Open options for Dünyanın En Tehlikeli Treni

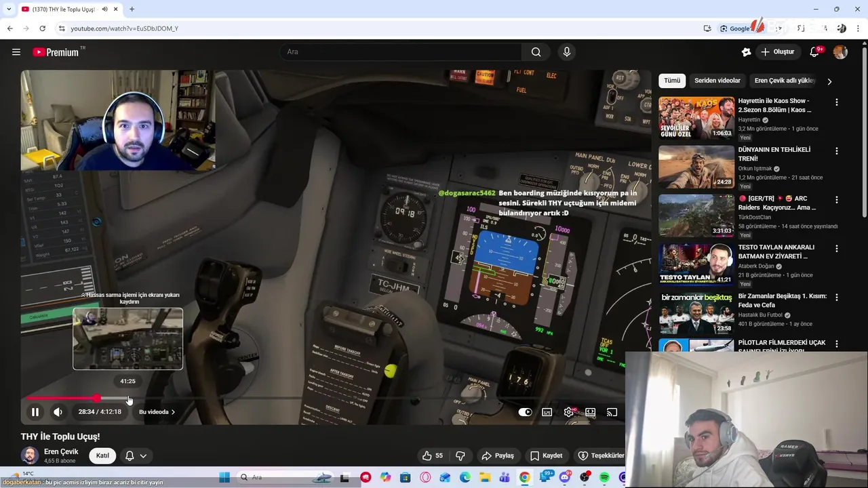836,151
